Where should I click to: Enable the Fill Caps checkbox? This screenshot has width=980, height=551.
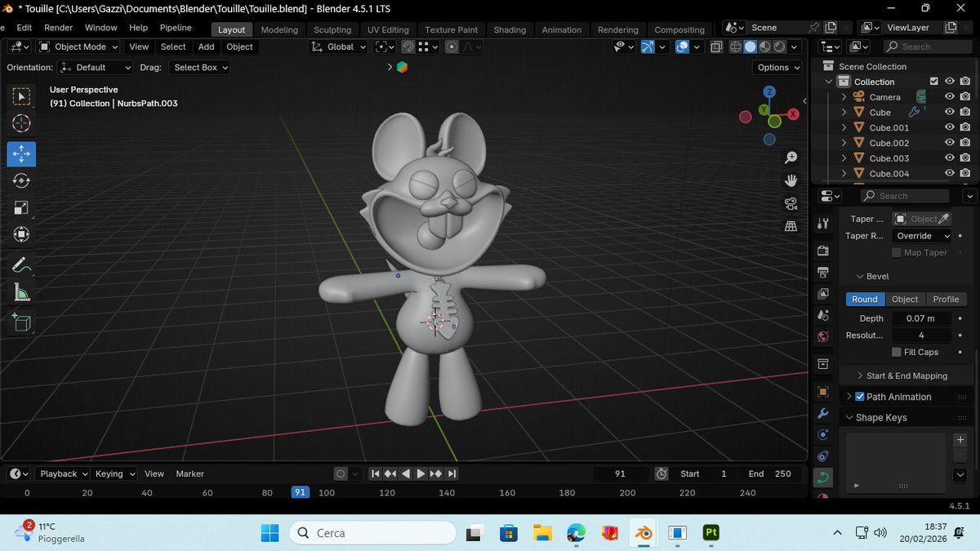897,352
